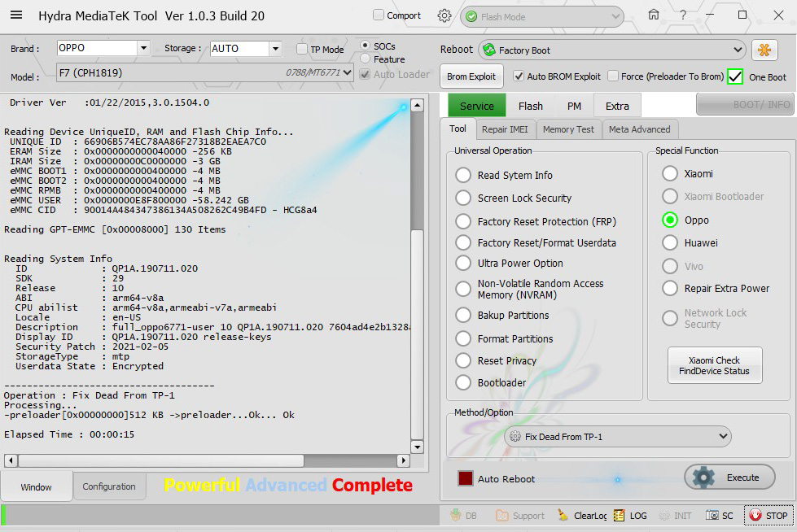
Task: Select the NVRAM radio option
Action: click(x=463, y=289)
